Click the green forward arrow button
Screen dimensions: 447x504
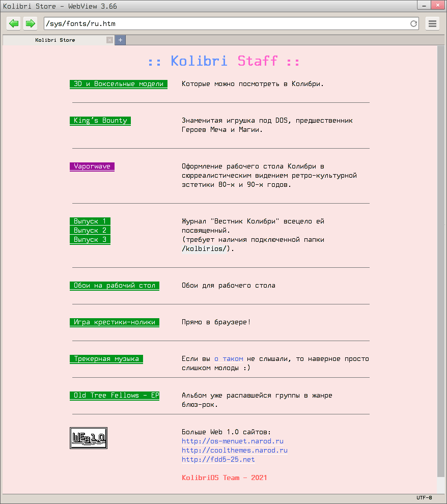(31, 23)
